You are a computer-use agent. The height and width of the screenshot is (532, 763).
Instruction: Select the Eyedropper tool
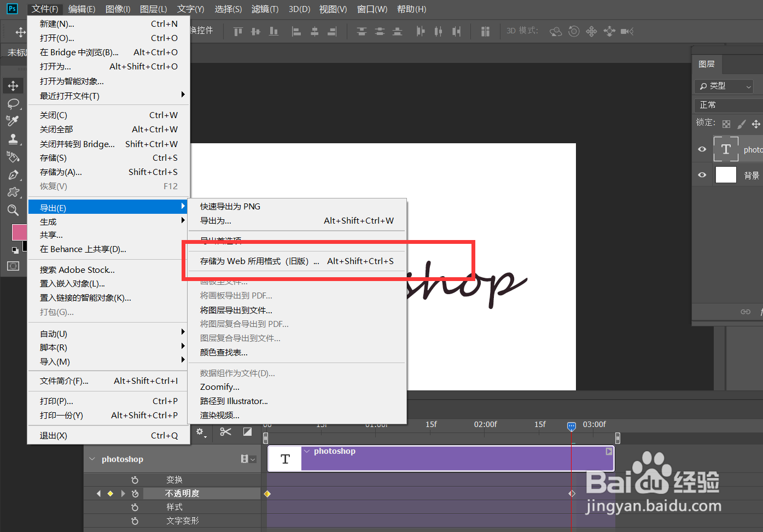coord(13,121)
